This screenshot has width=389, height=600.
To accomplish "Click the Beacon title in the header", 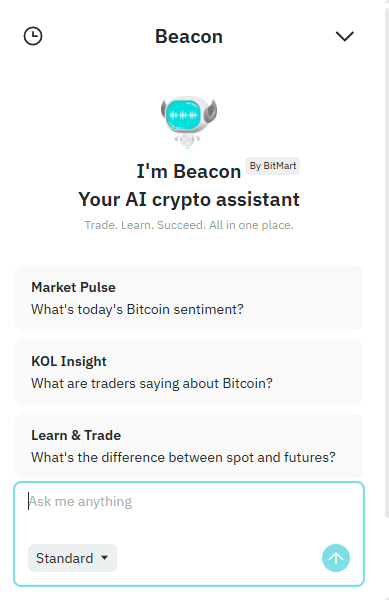I will (x=189, y=37).
